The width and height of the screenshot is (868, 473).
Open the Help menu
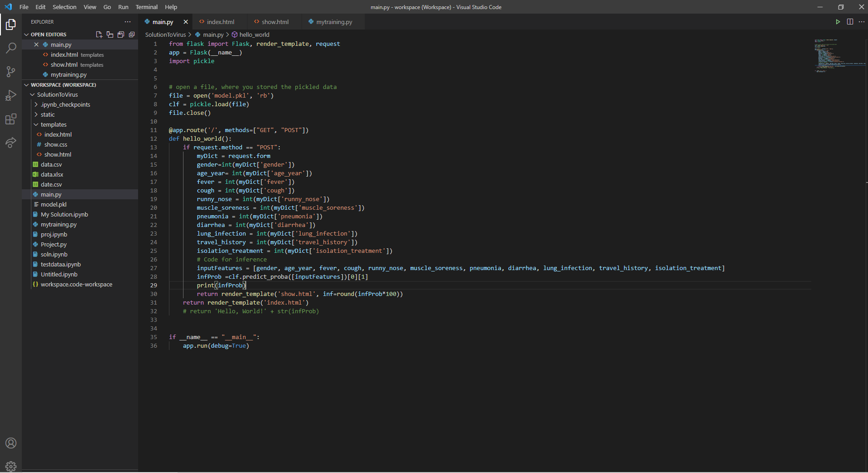(x=171, y=7)
